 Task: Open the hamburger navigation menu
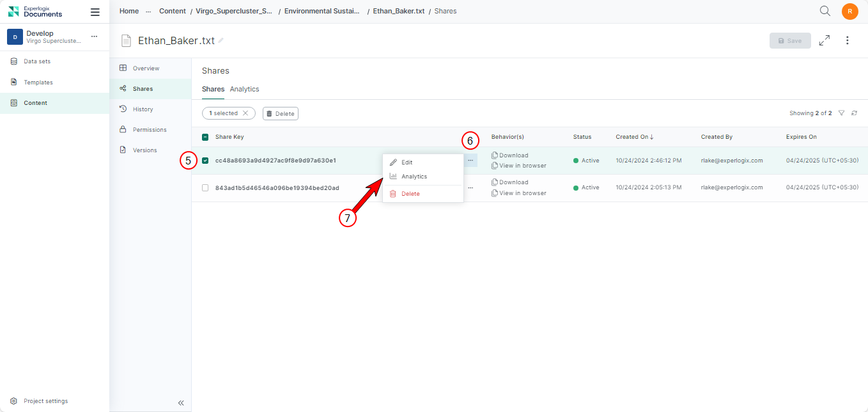click(x=95, y=12)
